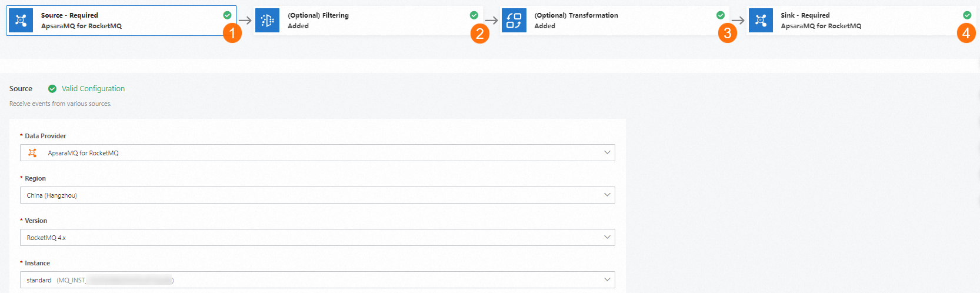980x293 pixels.
Task: Click the Source RocketMQ step icon
Action: point(21,21)
